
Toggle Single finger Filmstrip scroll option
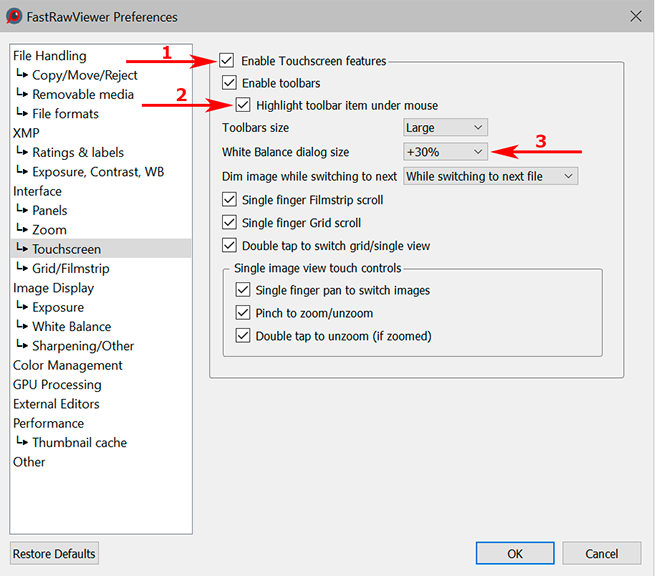tap(230, 200)
